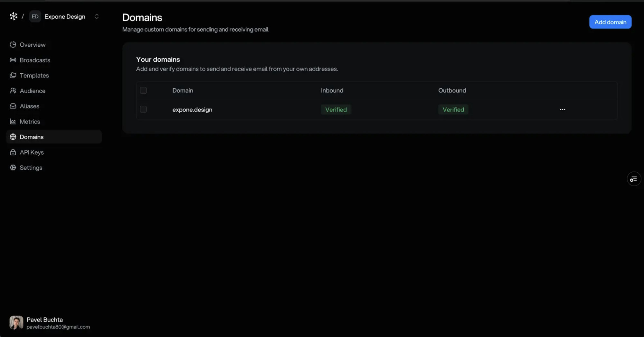The height and width of the screenshot is (337, 644).
Task: Click the snowflake app logo
Action: click(14, 16)
